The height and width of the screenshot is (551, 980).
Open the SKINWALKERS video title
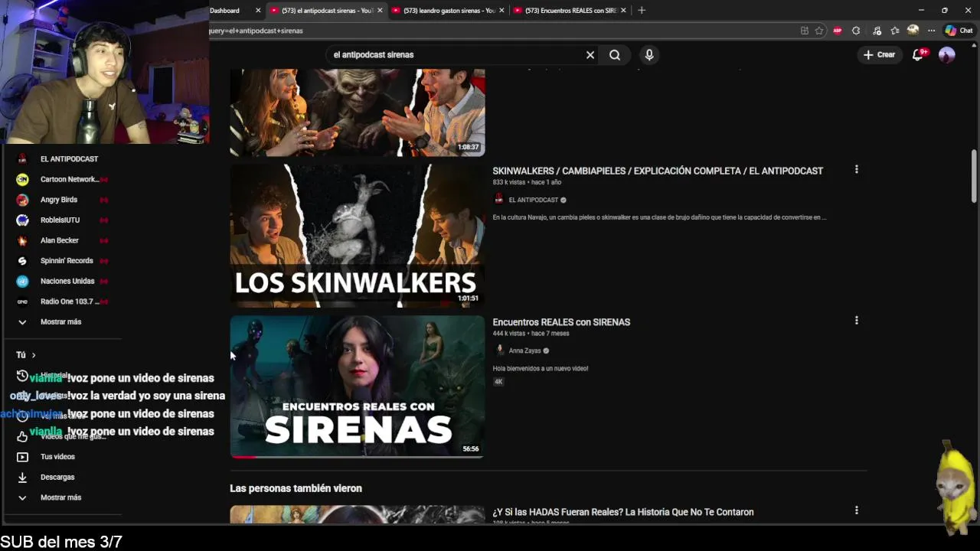[x=658, y=171]
